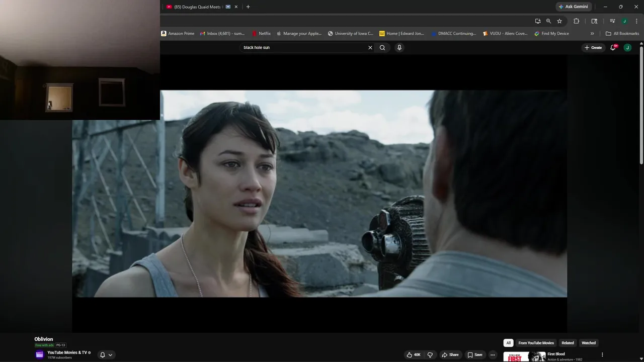Screen dimensions: 644x362
Task: Select the All filter chip
Action: point(508,343)
